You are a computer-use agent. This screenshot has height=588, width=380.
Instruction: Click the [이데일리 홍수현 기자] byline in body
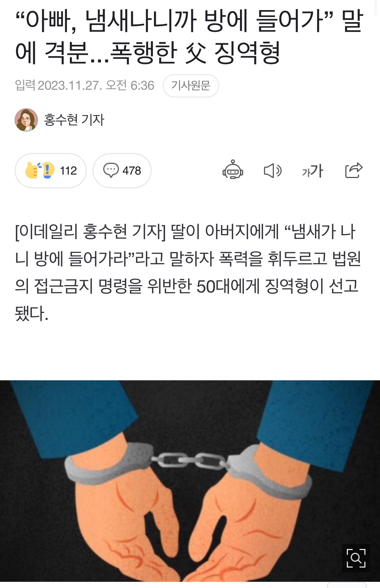point(90,232)
